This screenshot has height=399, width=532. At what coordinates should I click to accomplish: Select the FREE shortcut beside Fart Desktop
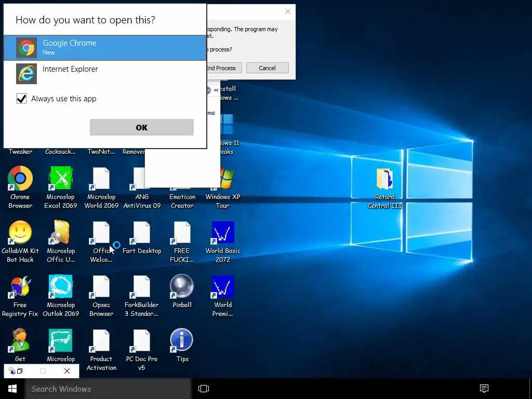click(x=182, y=241)
